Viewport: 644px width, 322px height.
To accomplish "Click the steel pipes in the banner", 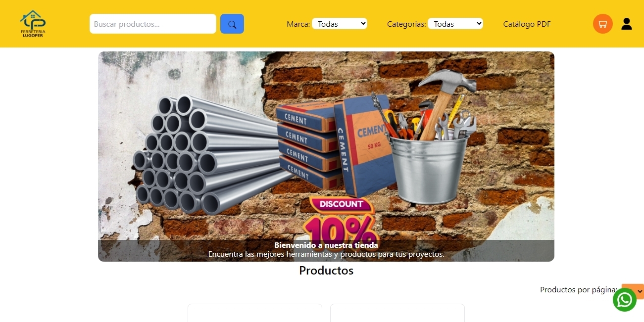I will pyautogui.click(x=208, y=153).
